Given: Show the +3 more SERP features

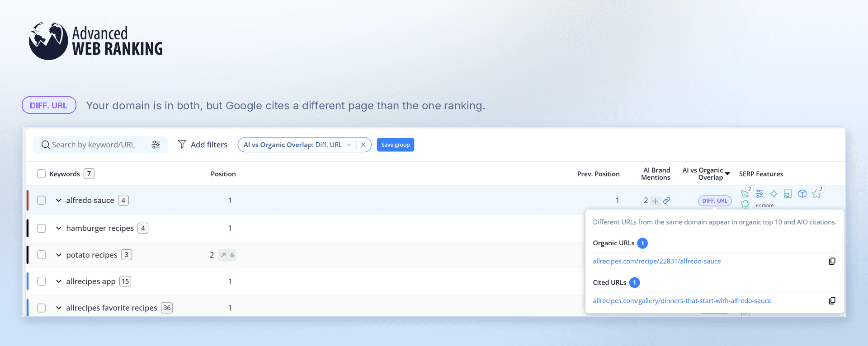Looking at the screenshot, I should pyautogui.click(x=764, y=206).
